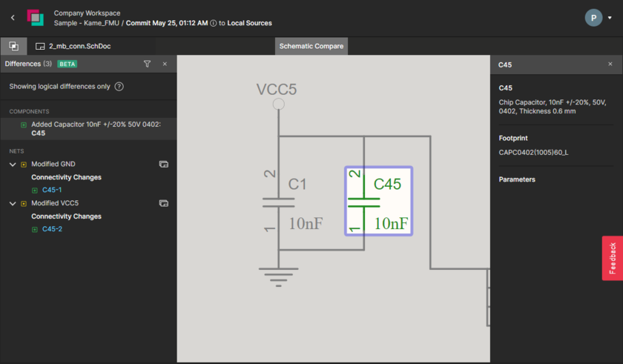Click the commit info icon

pyautogui.click(x=214, y=23)
